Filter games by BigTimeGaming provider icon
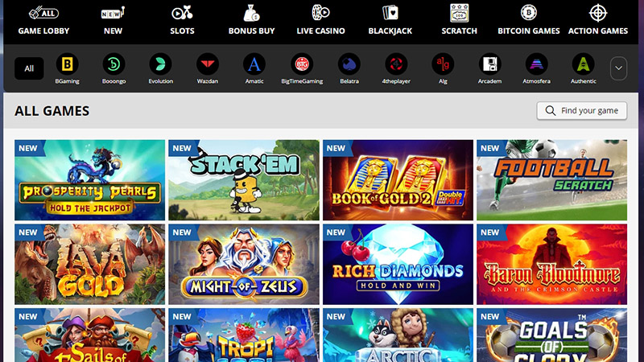The width and height of the screenshot is (644, 362). pos(302,64)
